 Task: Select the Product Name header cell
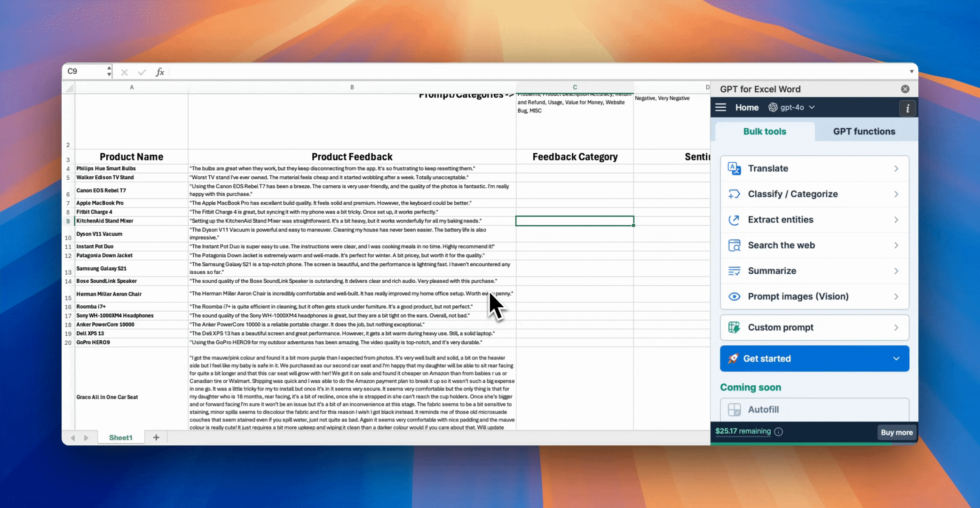132,157
